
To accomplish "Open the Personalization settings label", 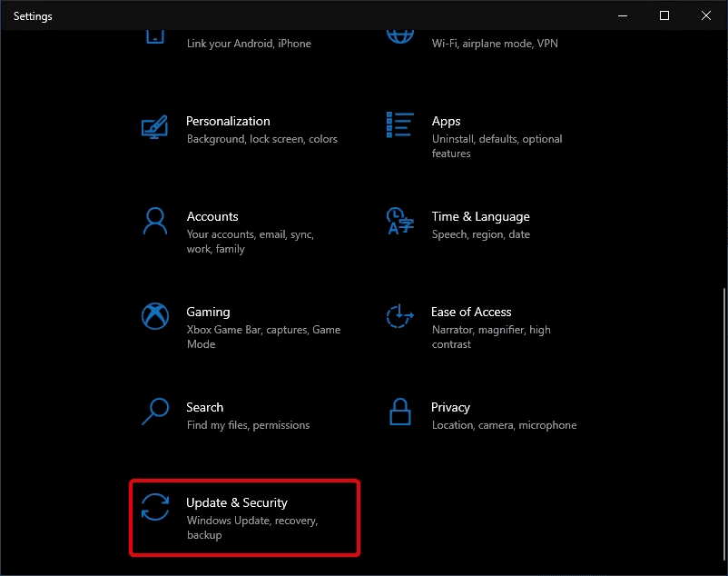I will [228, 121].
